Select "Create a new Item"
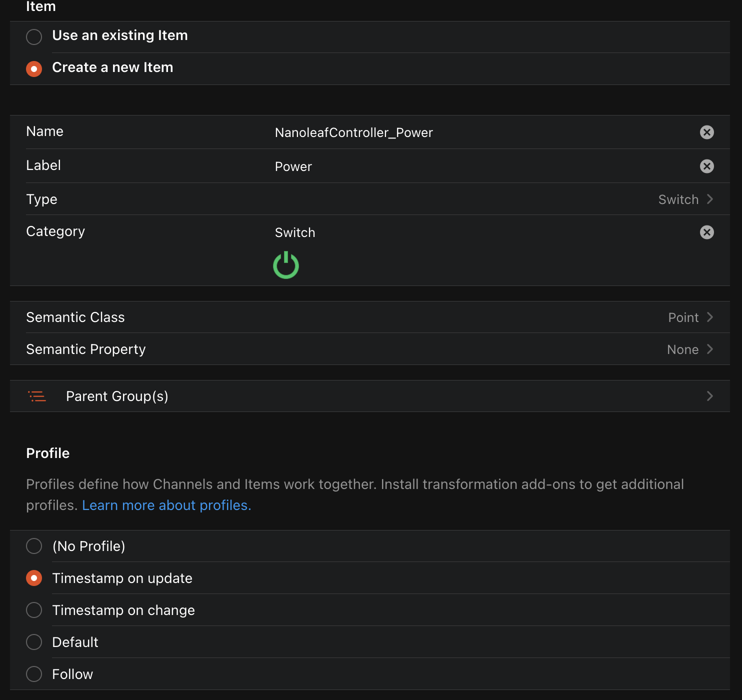742x700 pixels. click(x=34, y=68)
